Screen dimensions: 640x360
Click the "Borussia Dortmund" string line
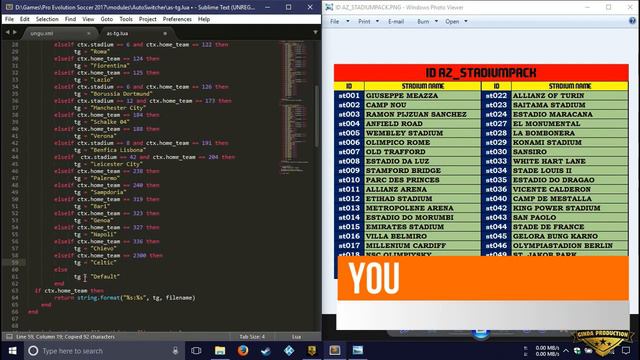(113, 93)
